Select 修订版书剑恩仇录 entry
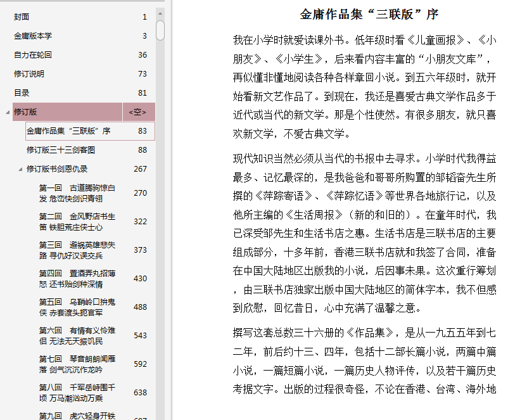The width and height of the screenshot is (508, 420). 57,169
